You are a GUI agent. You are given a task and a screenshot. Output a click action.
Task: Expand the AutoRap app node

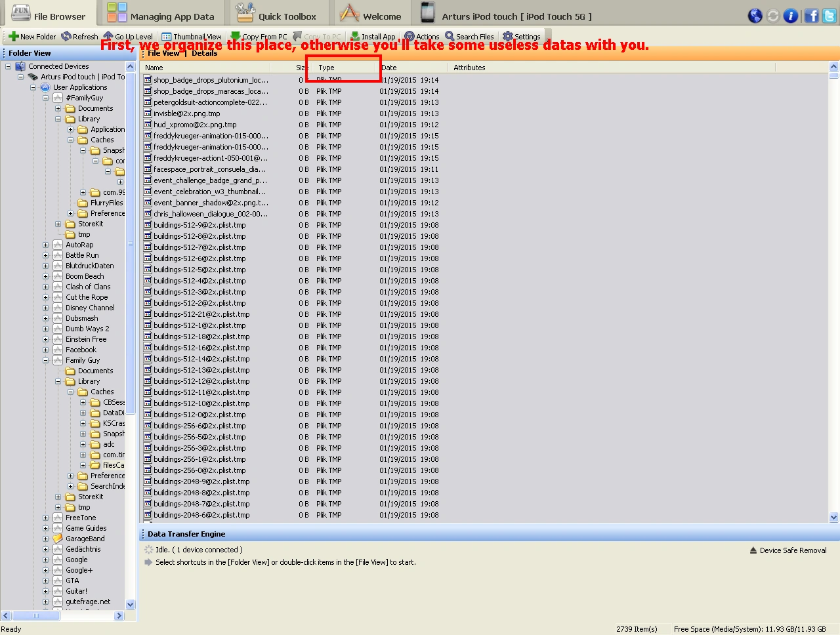pyautogui.click(x=46, y=245)
